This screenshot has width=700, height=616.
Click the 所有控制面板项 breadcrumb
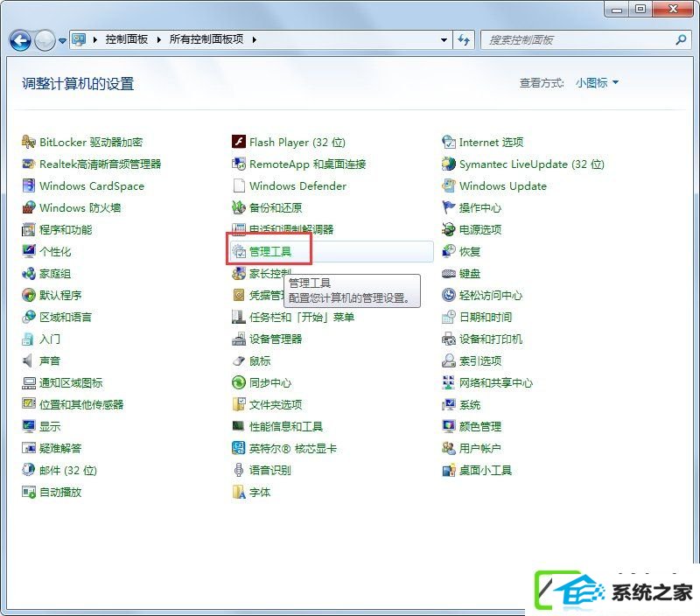tap(206, 39)
